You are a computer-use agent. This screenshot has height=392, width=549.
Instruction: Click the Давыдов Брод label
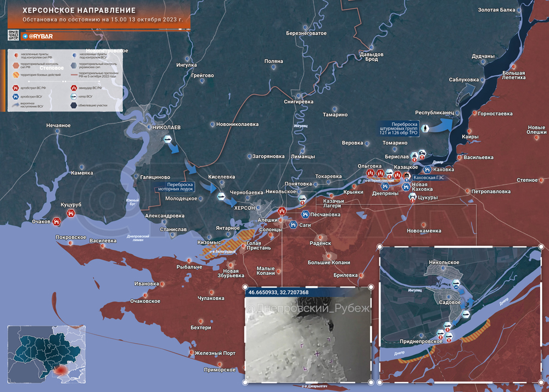point(372,57)
